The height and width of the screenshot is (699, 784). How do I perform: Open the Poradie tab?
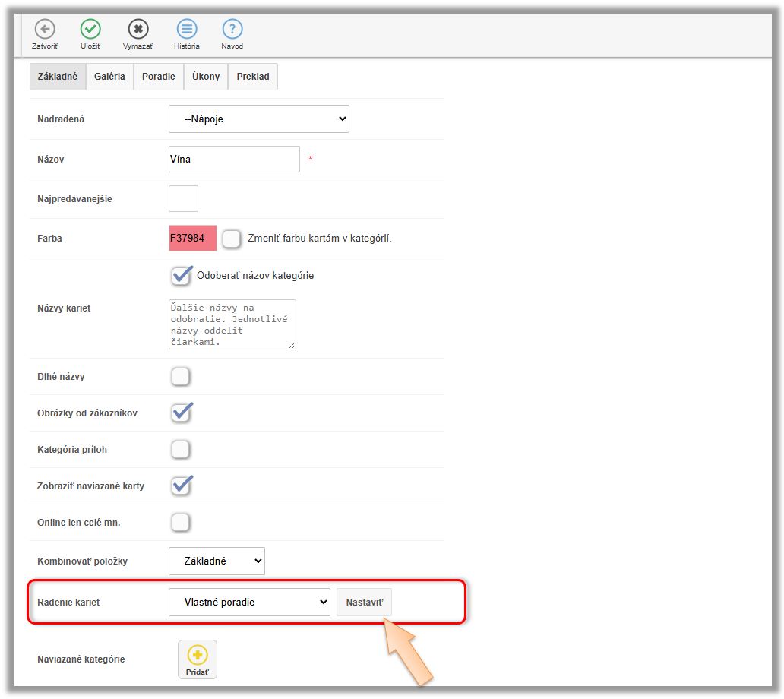tap(158, 77)
